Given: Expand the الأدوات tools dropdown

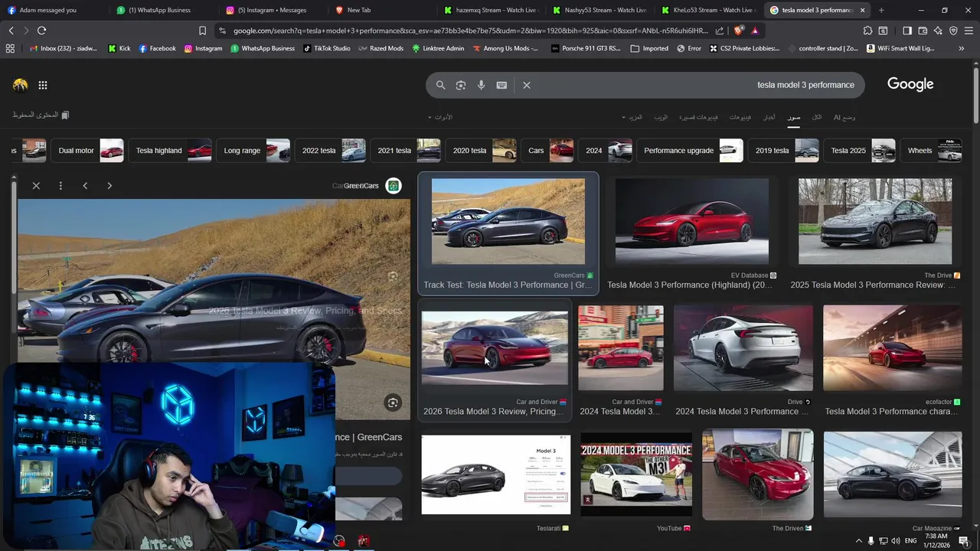Looking at the screenshot, I should (440, 117).
